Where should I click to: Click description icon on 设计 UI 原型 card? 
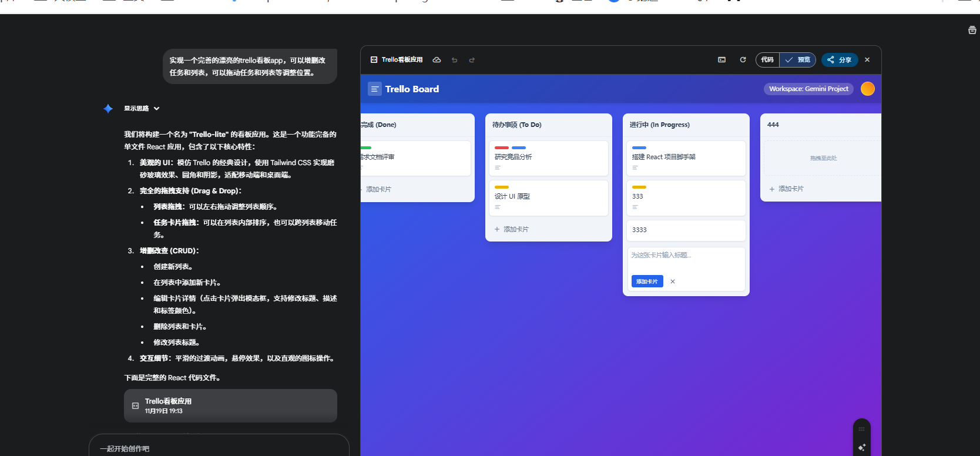pos(498,207)
